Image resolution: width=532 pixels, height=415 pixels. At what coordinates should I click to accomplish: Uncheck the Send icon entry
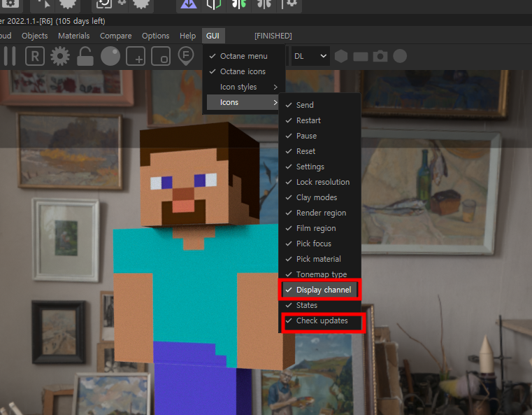click(319, 105)
